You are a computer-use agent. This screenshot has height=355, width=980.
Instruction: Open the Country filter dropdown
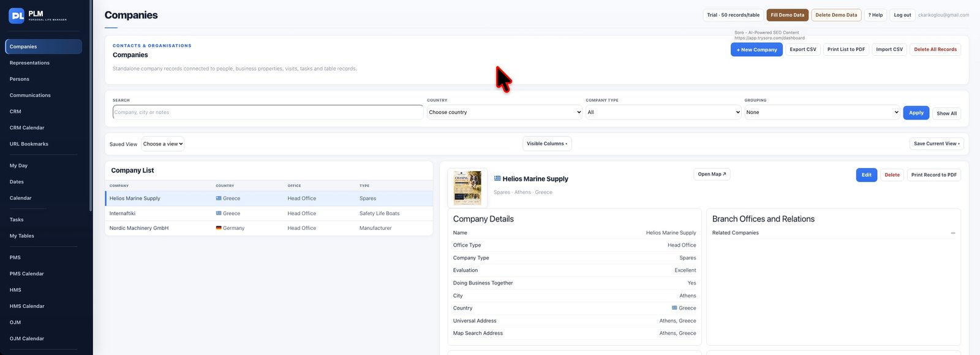click(x=505, y=112)
